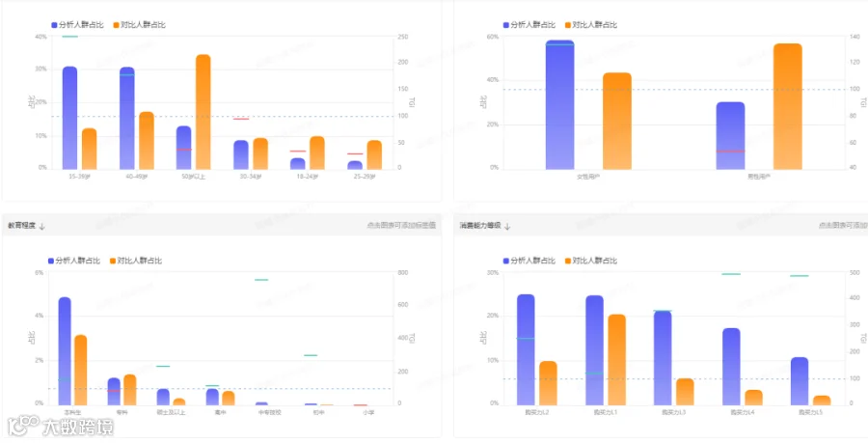Click the orange bar for 购买力L1
This screenshot has width=868, height=443.
616,360
